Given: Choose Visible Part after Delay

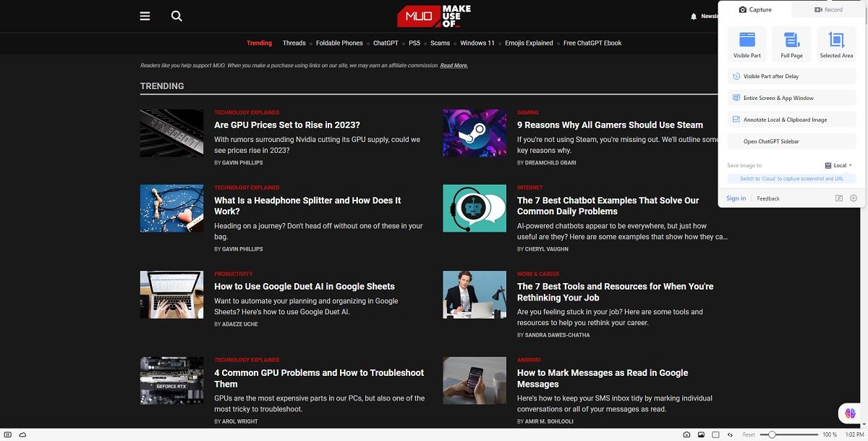Looking at the screenshot, I should coord(791,76).
